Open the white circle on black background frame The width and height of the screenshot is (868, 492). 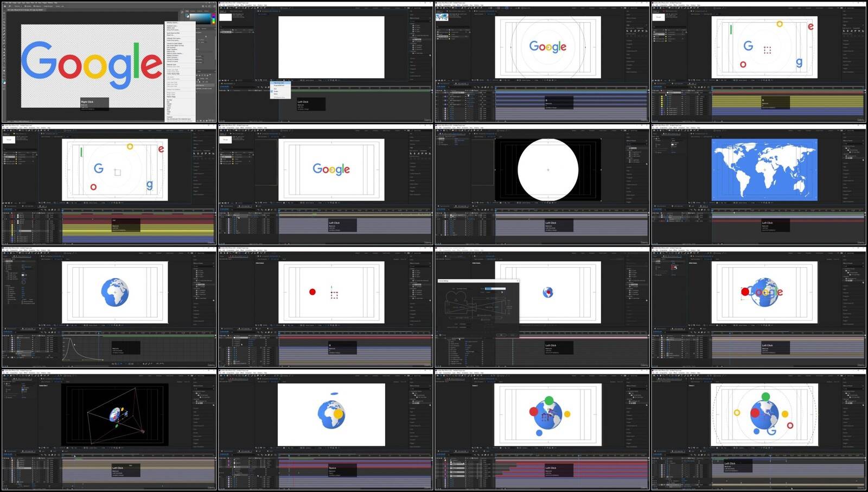(x=542, y=185)
